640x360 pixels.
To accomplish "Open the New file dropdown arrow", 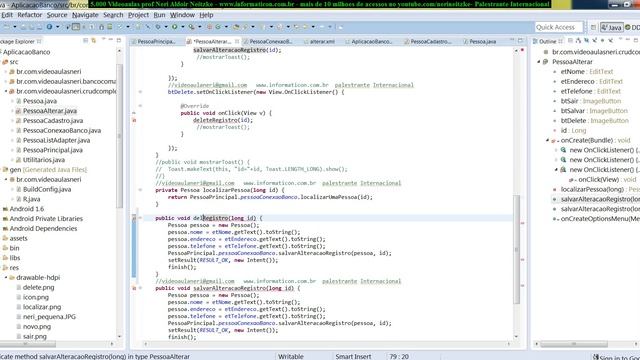I will 15,27.
